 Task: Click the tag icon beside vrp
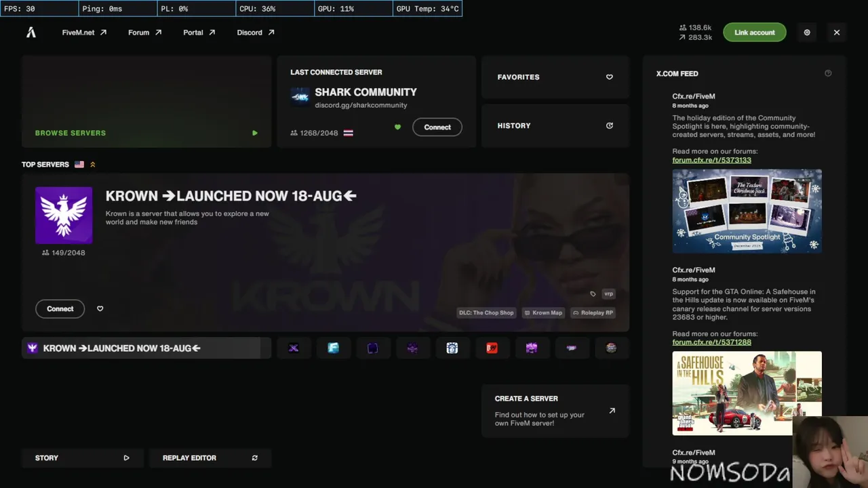tap(593, 294)
